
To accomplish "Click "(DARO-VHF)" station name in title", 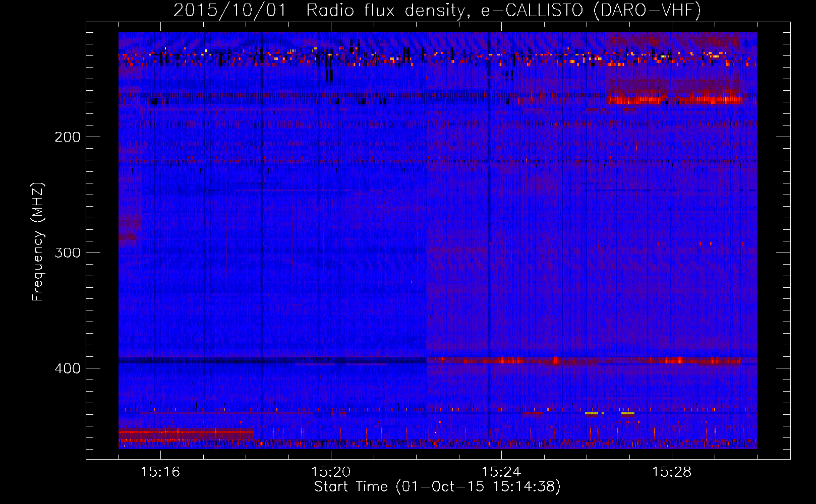I will 647,10.
